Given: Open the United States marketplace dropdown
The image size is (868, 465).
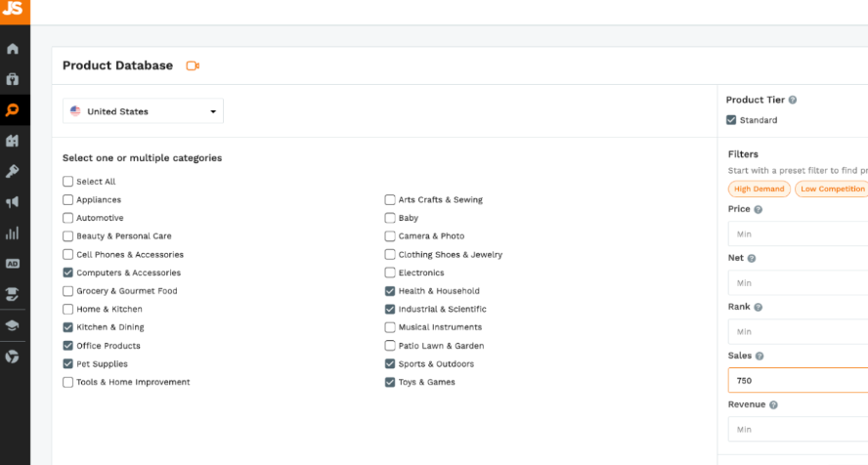Looking at the screenshot, I should click(143, 111).
